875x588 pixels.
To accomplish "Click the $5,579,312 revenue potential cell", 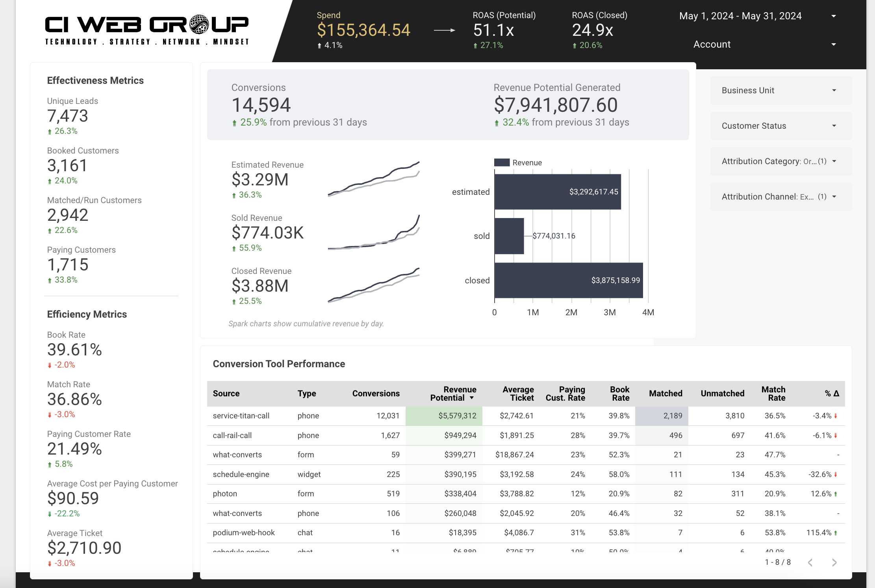I will click(444, 416).
